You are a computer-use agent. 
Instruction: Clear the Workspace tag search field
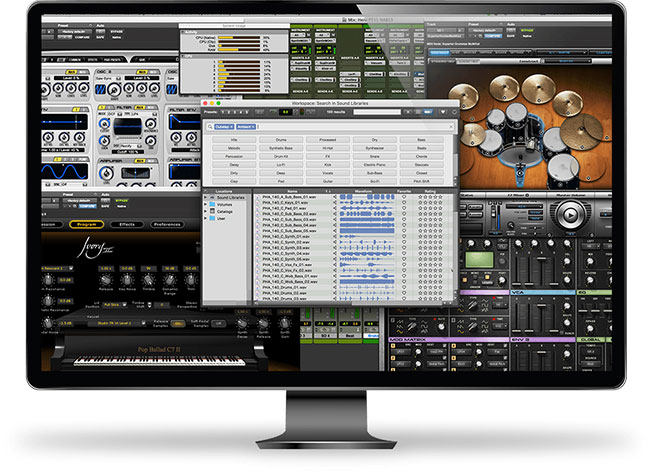[x=451, y=126]
